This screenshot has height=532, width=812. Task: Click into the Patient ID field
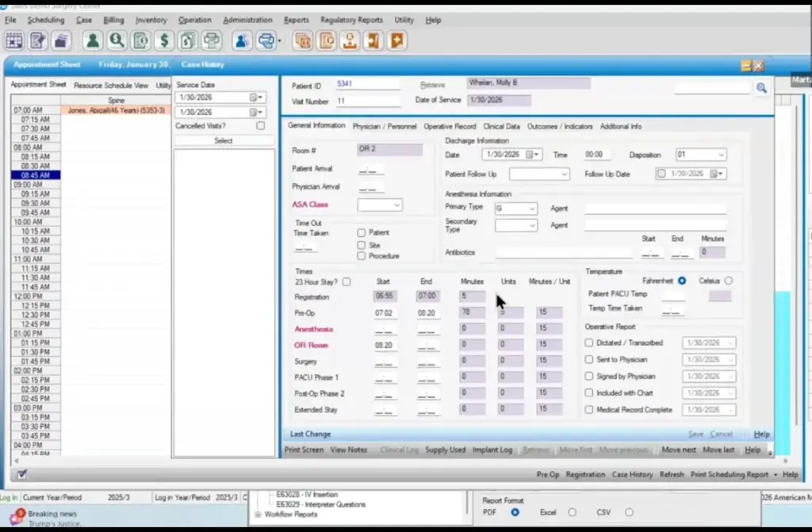point(368,84)
